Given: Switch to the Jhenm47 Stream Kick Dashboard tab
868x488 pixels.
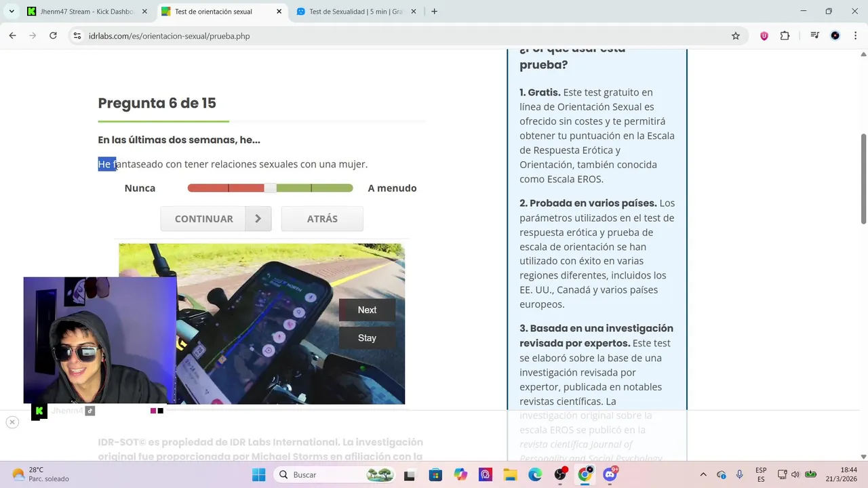Looking at the screenshot, I should 87,12.
